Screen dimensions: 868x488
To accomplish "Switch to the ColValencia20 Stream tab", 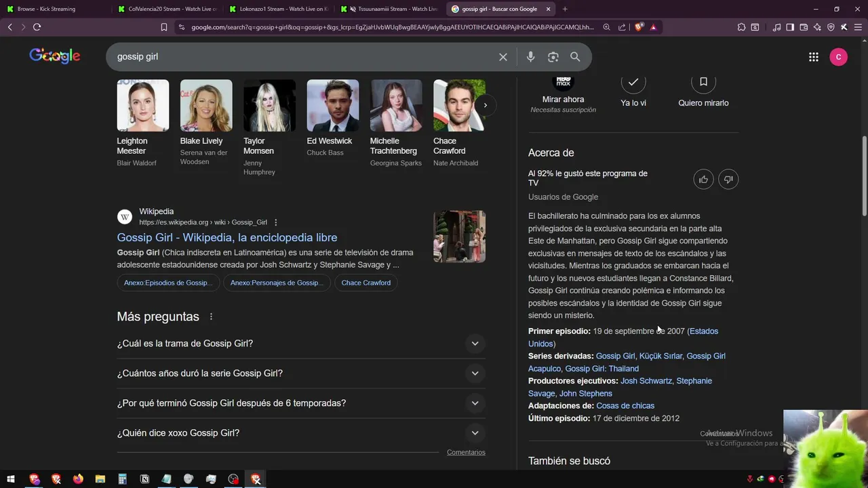I will [166, 9].
